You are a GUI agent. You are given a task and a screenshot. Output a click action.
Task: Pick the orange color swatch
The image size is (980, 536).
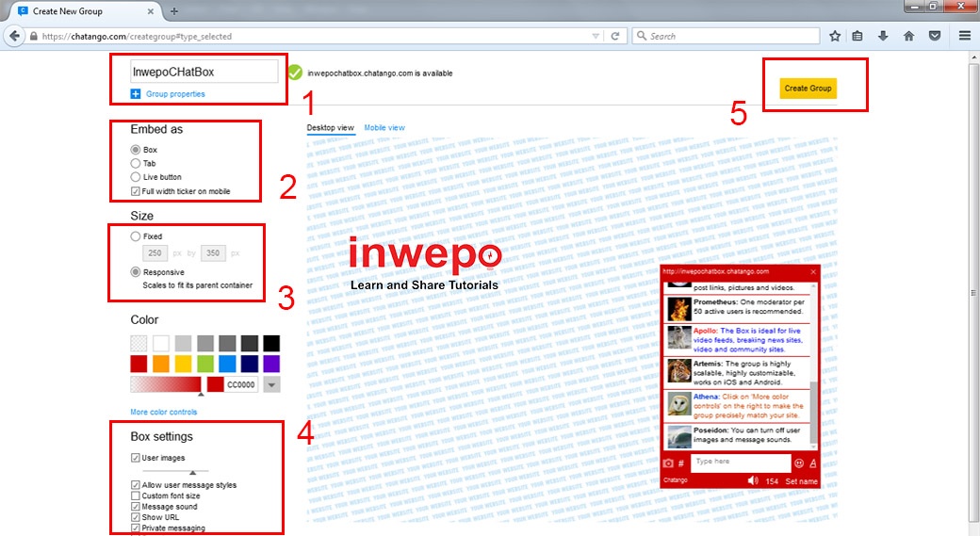tap(160, 364)
